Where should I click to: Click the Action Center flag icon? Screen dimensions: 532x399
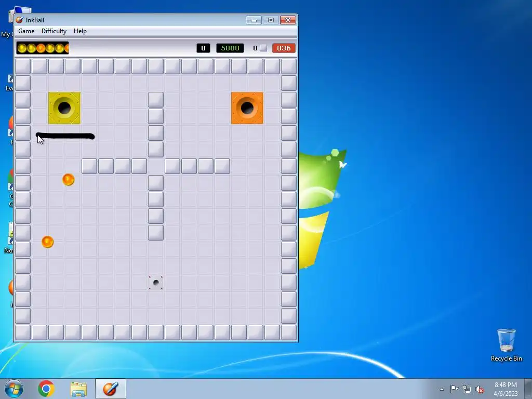click(454, 389)
